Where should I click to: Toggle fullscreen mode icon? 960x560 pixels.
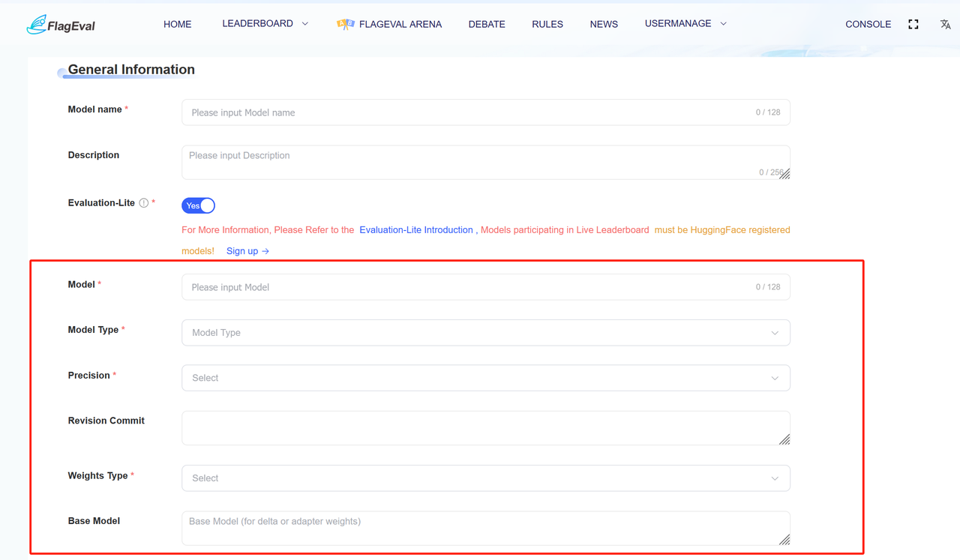[x=913, y=24]
